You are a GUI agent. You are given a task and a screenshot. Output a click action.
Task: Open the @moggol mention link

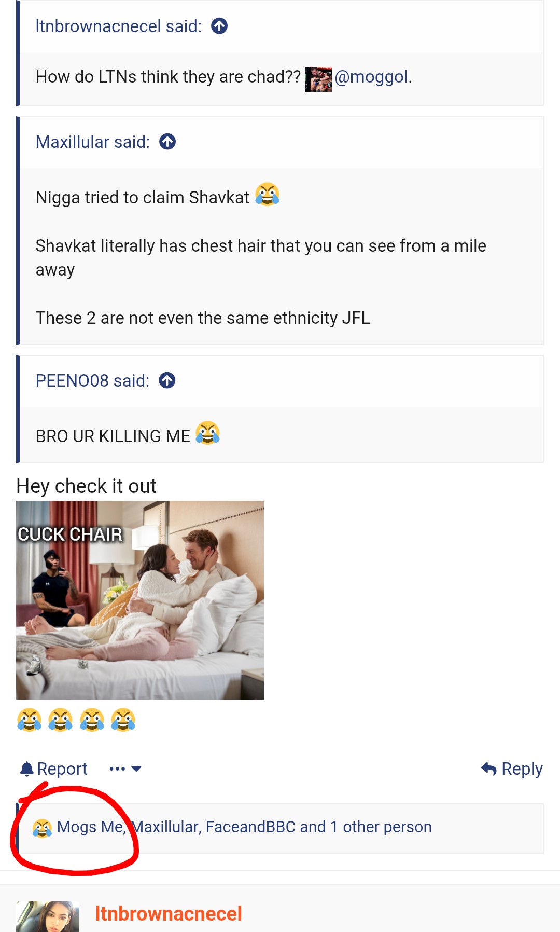[x=371, y=77]
